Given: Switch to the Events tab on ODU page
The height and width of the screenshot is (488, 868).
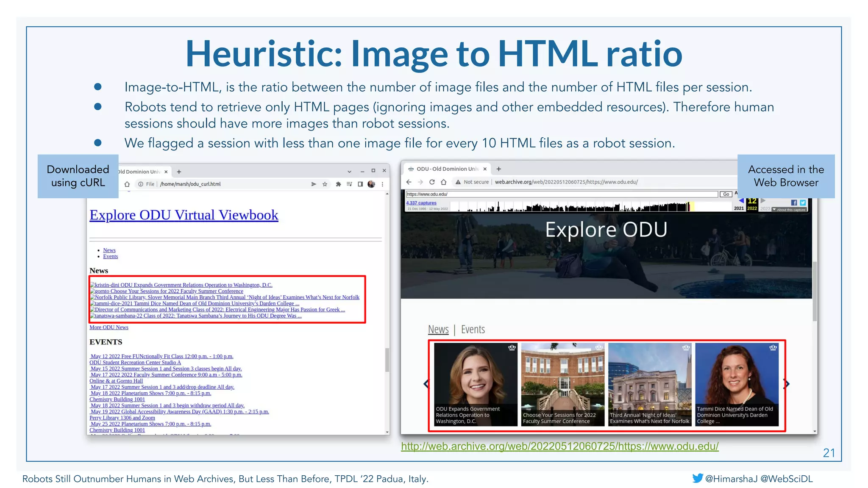Looking at the screenshot, I should tap(473, 330).
